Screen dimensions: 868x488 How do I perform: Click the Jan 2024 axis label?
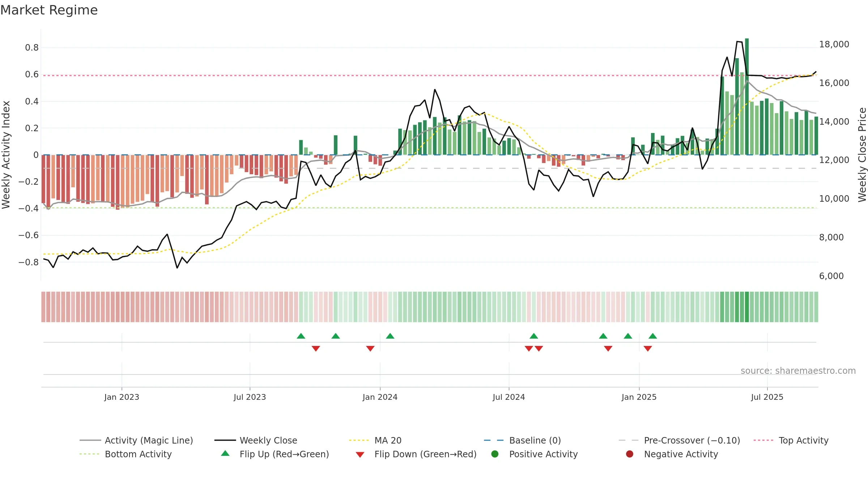coord(380,397)
